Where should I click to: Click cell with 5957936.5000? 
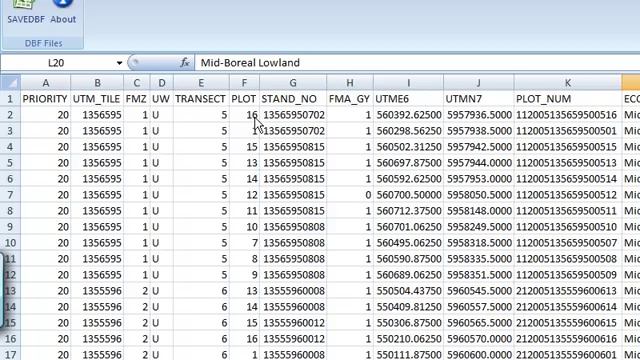(478, 115)
